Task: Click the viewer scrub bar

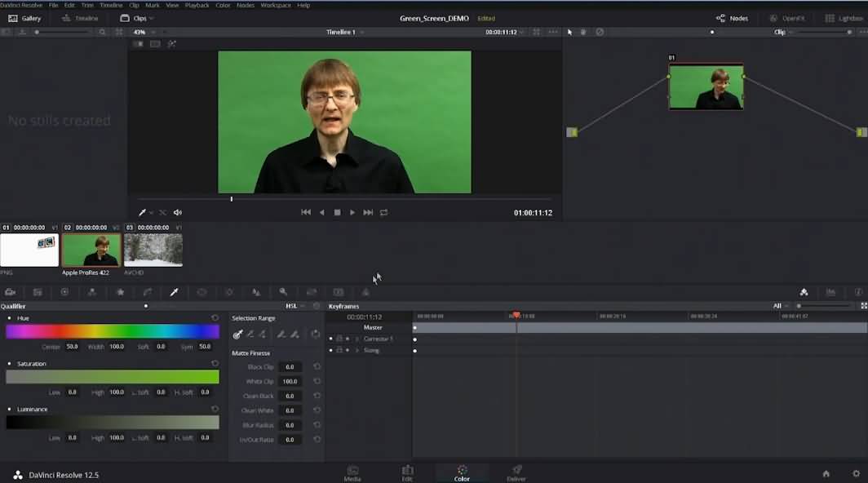Action: coord(344,199)
